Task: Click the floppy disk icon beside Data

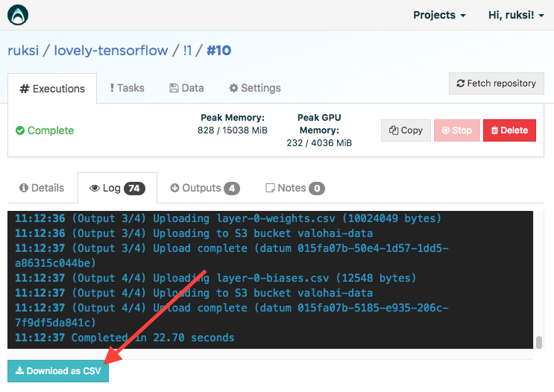Action: 174,88
